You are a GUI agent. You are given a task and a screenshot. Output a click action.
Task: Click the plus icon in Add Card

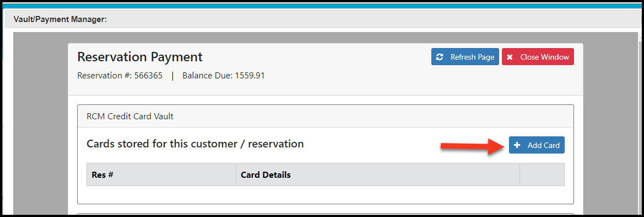[x=517, y=145]
